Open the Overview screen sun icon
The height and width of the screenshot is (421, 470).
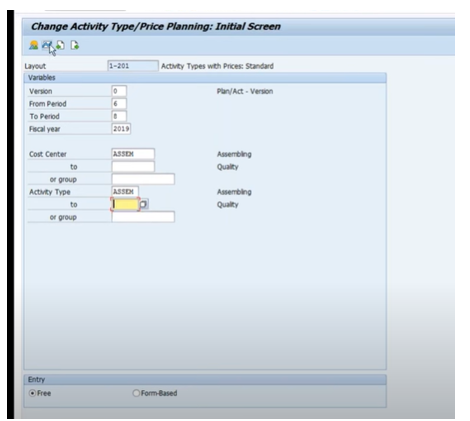(x=34, y=45)
